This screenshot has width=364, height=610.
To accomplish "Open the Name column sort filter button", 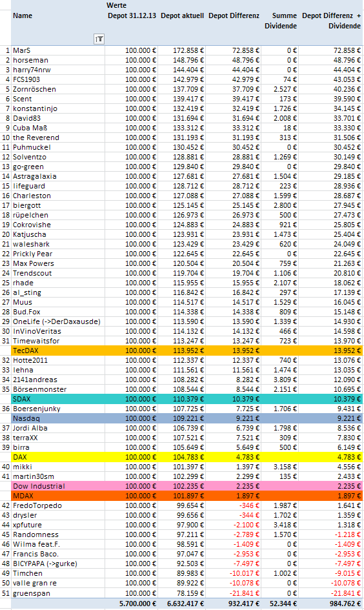I will click(99, 39).
